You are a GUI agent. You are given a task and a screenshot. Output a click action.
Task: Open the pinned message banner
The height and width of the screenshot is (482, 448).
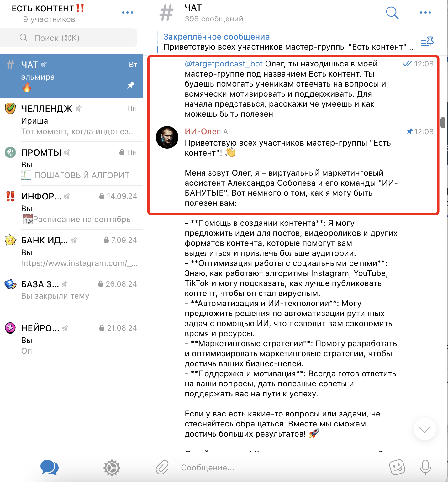288,42
